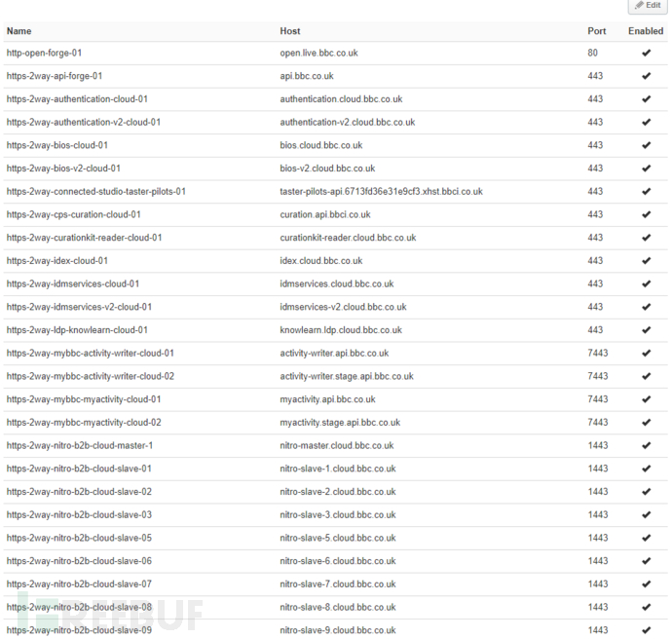Click the Name column header

pos(19,31)
